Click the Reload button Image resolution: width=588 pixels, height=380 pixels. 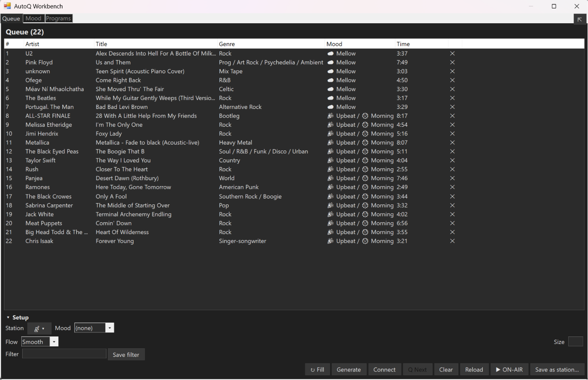[x=474, y=370]
